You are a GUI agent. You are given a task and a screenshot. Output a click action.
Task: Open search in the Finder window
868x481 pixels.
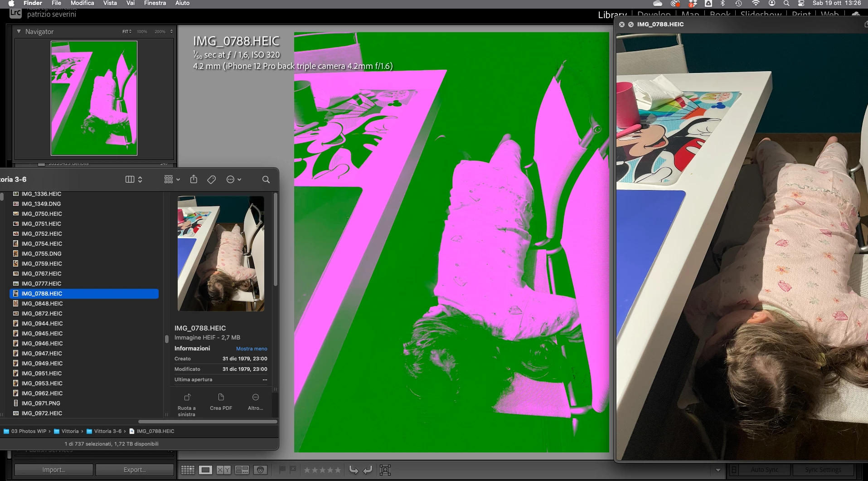tap(266, 180)
